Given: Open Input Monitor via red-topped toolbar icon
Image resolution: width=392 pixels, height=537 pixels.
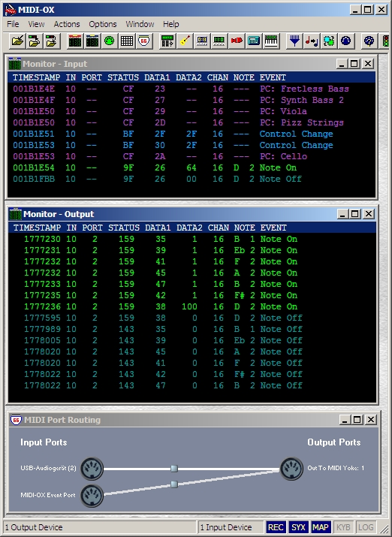Looking at the screenshot, I should point(75,41).
